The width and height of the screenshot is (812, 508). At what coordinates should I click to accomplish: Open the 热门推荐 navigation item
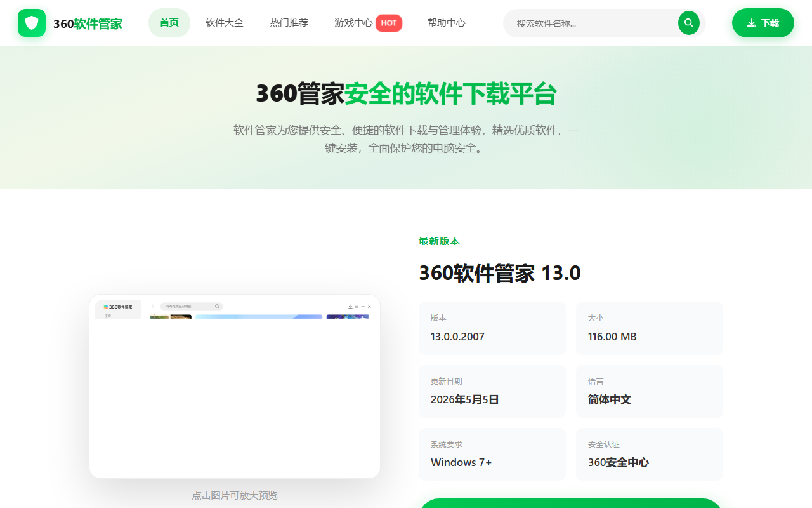[x=289, y=23]
